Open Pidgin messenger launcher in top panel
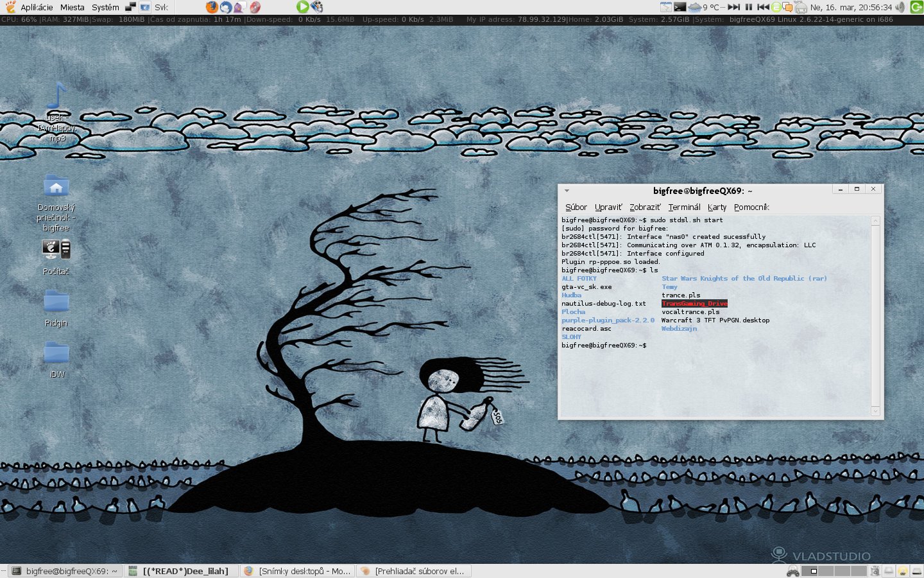This screenshot has width=924, height=578. 240,7
